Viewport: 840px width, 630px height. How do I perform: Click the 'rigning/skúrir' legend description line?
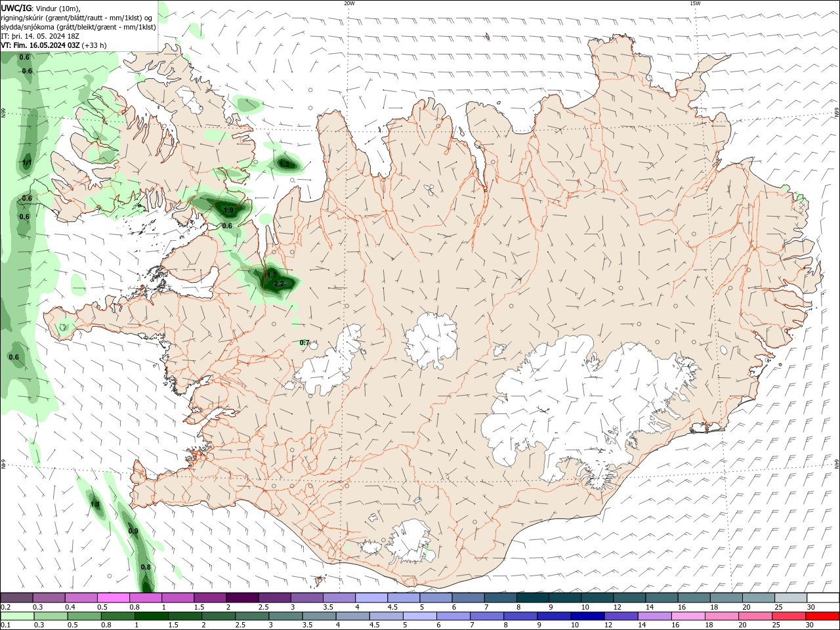pos(77,18)
